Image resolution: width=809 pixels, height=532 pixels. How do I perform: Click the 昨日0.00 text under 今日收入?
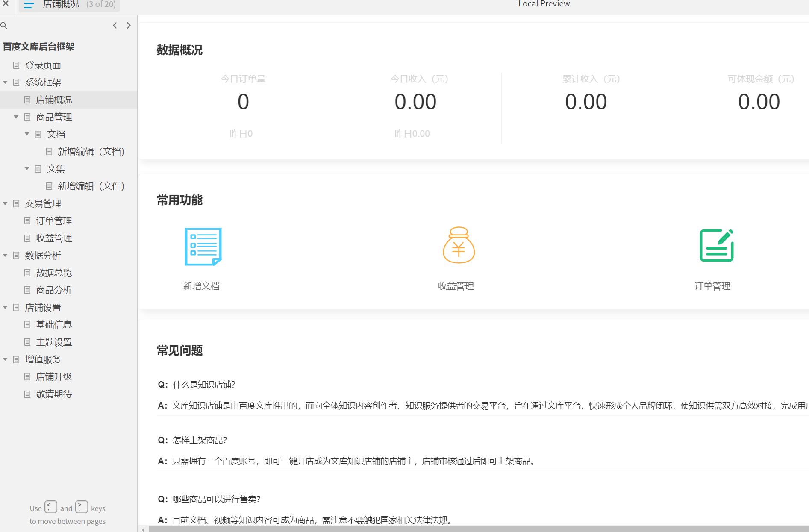click(x=412, y=134)
